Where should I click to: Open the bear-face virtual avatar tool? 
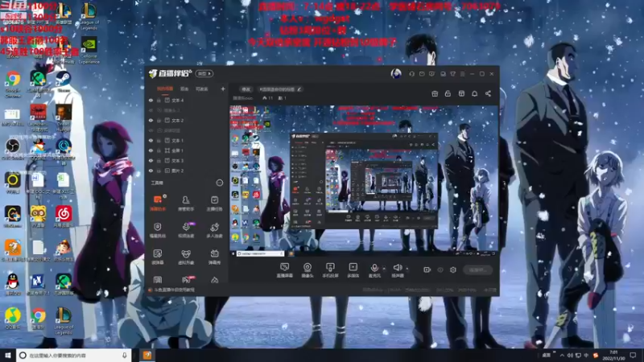186,257
